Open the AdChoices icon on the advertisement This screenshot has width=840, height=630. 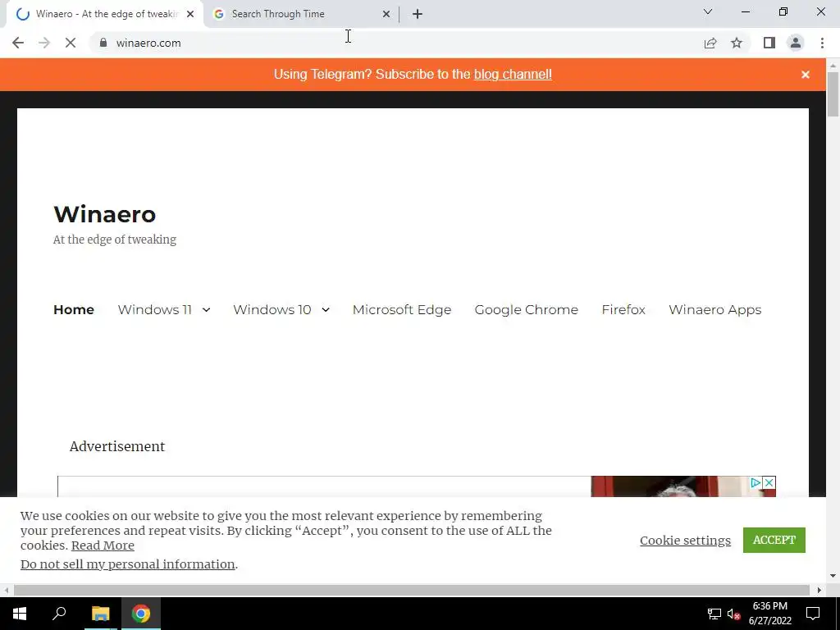click(x=756, y=482)
